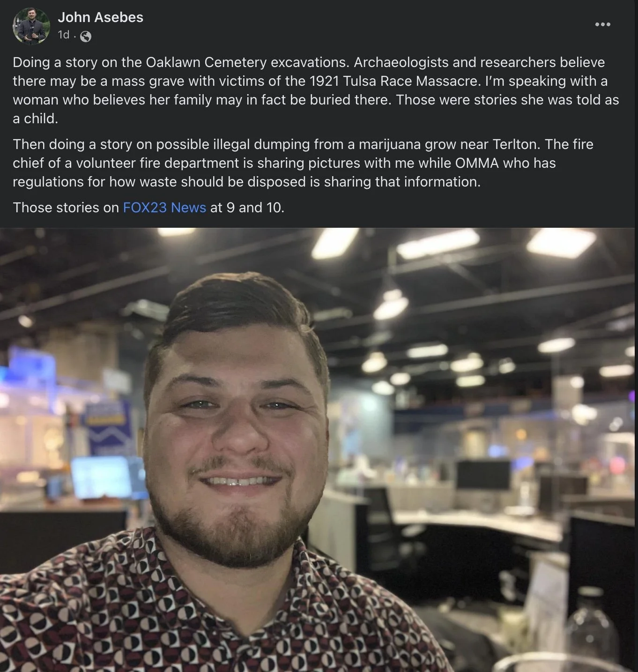Click the bright ceiling light panel in the photo
Viewport: 638px width, 672px height.
(x=561, y=243)
